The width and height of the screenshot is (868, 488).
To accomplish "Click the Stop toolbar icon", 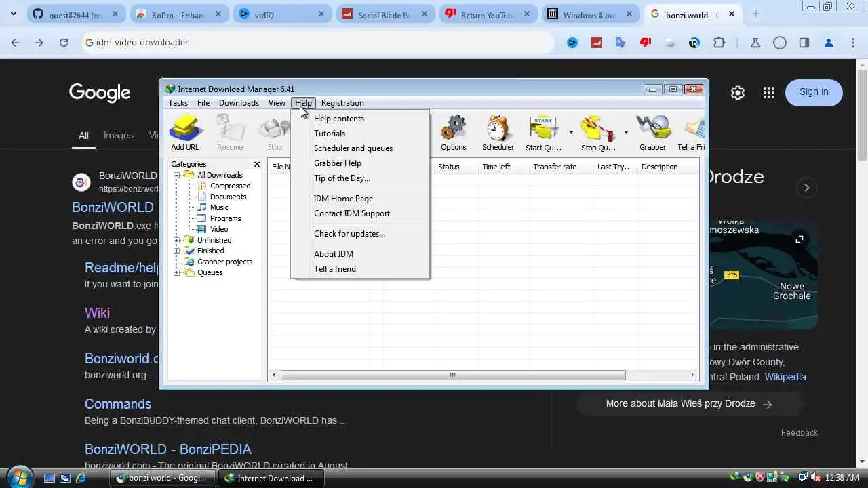I will pyautogui.click(x=275, y=133).
